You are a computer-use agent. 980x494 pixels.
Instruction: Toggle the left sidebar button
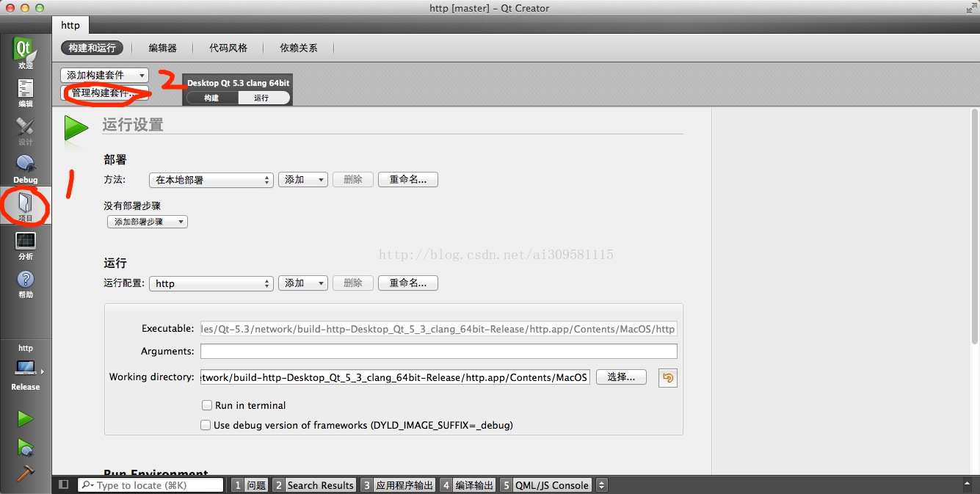click(64, 484)
